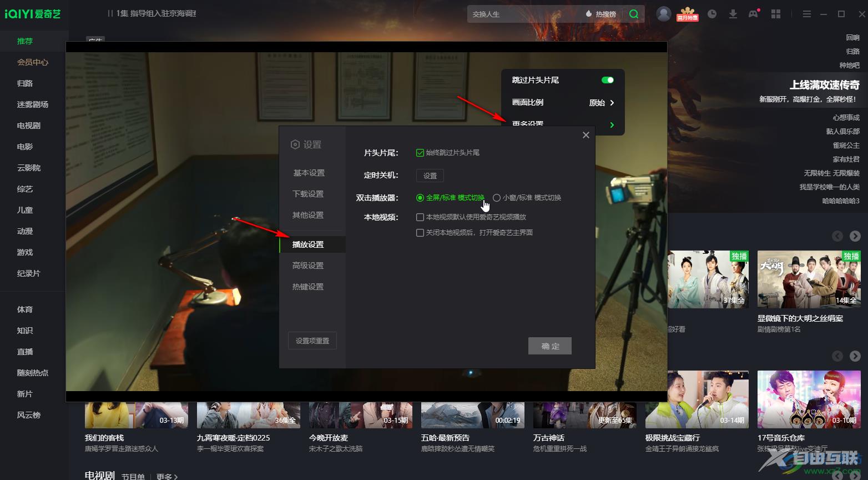
Task: Select 全屏/标准 模式切换 radio
Action: coord(420,198)
